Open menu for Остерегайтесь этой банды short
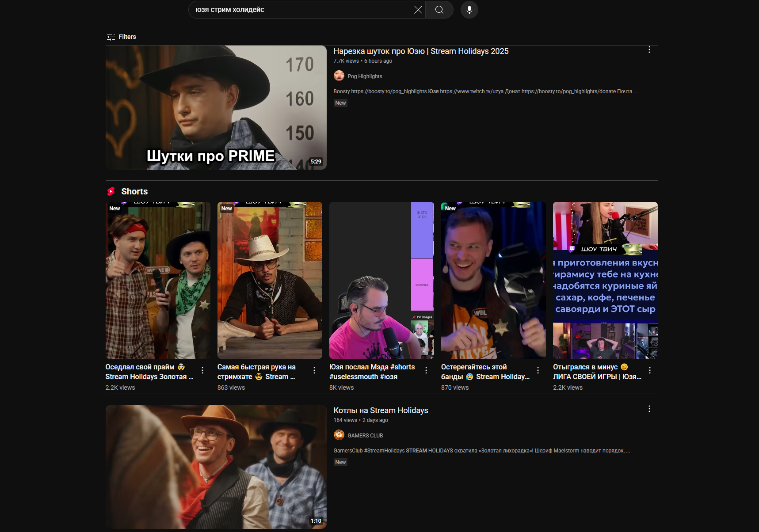759x532 pixels. coord(538,370)
